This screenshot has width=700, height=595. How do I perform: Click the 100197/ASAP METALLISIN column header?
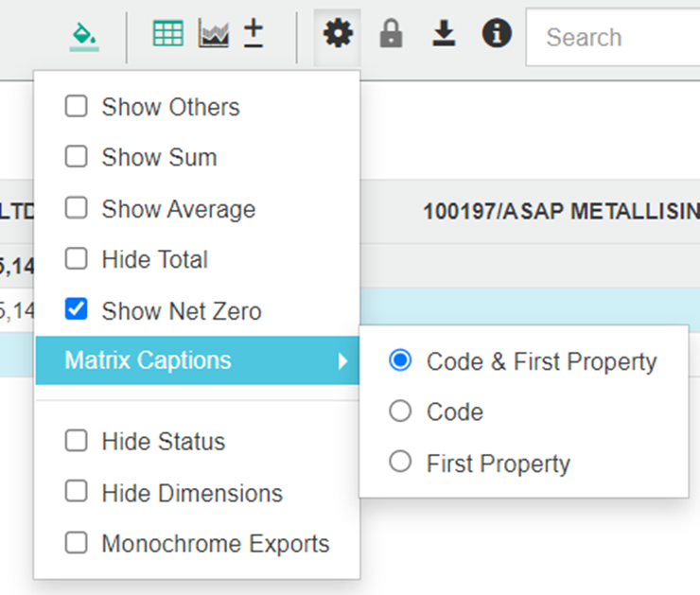(x=560, y=211)
